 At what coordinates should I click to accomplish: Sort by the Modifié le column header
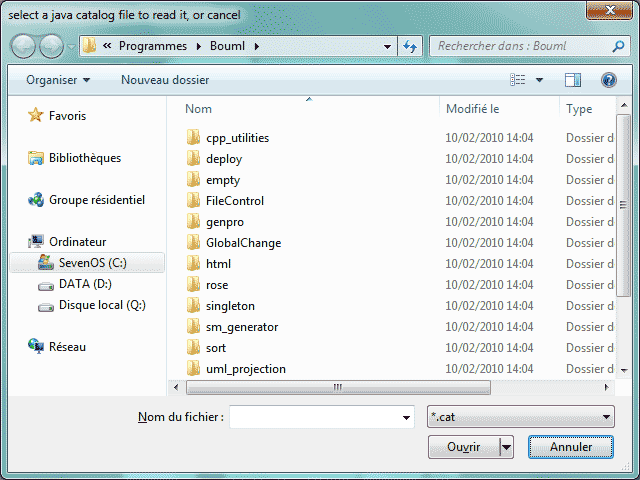[x=473, y=109]
